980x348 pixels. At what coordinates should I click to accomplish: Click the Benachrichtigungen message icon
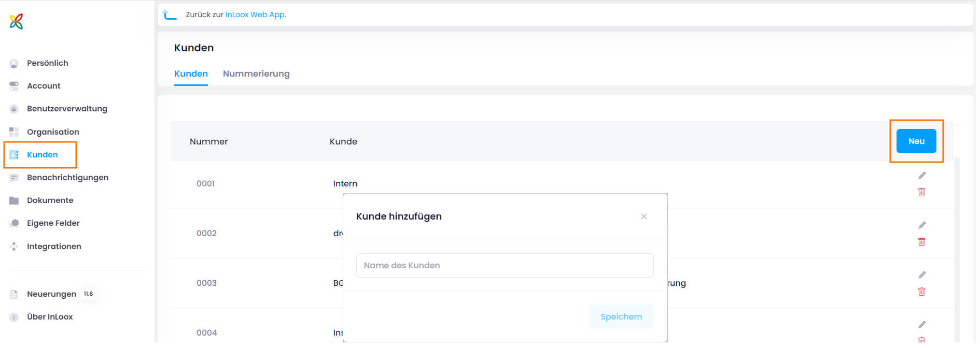click(x=14, y=178)
